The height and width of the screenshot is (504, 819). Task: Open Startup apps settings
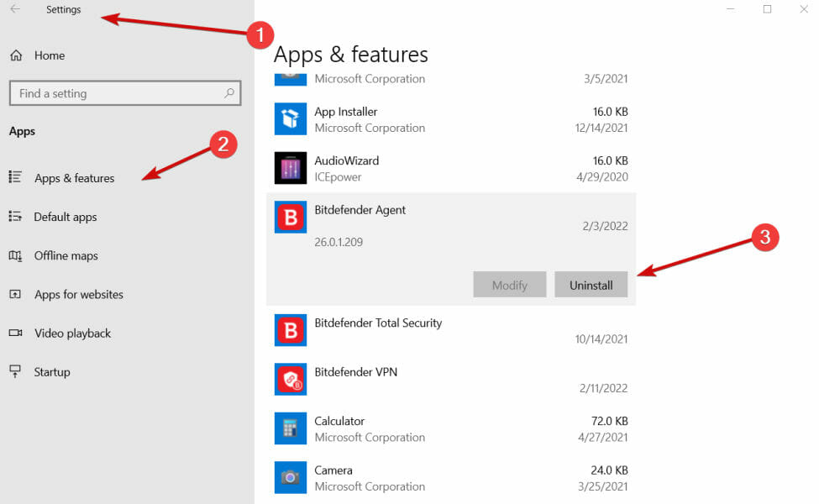pos(52,372)
